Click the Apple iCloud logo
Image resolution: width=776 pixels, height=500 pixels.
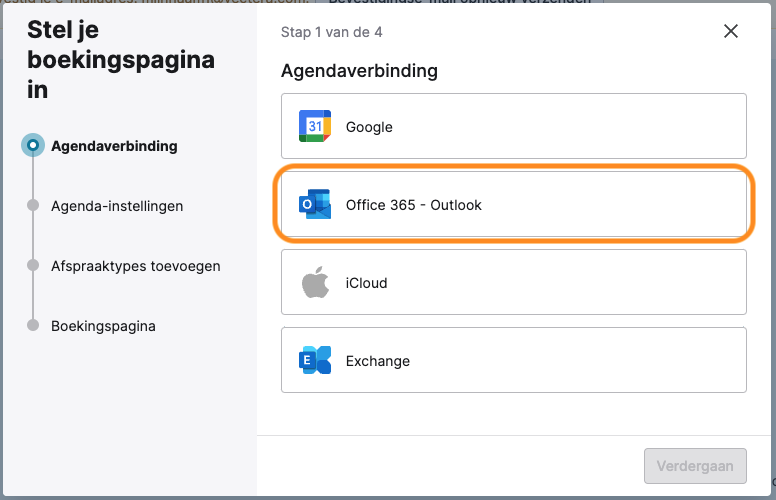coord(315,282)
